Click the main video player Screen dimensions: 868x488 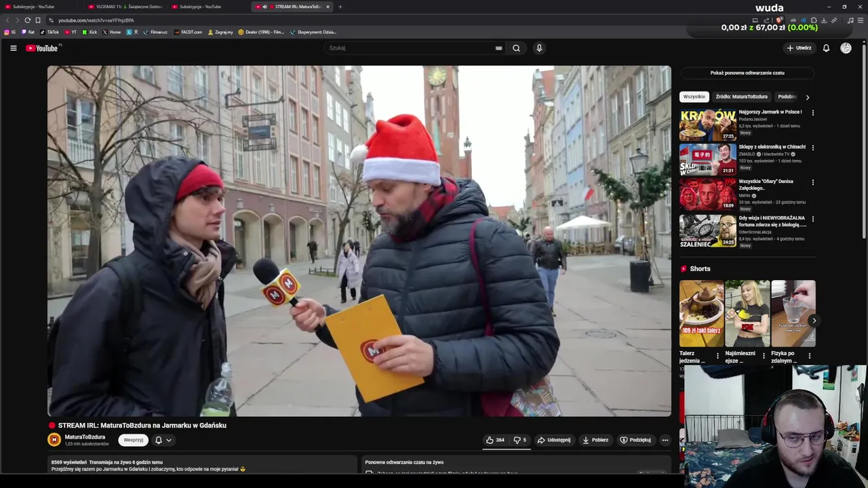point(359,241)
